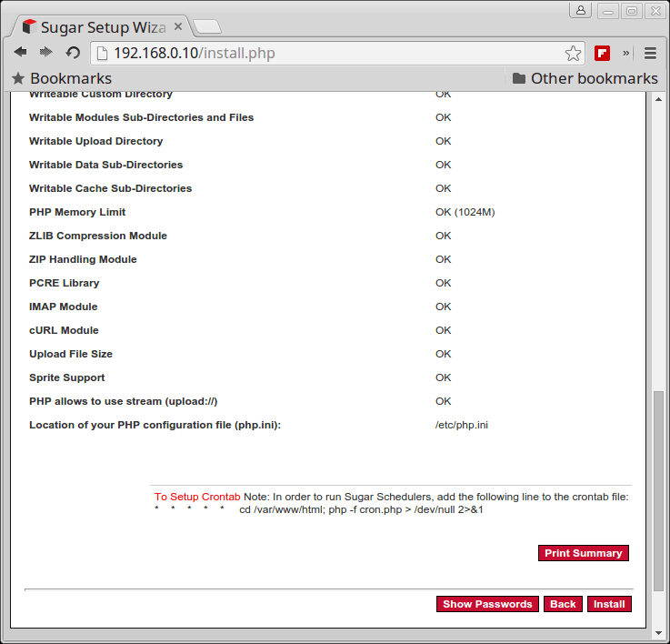Click the 'Writable Cache Sub-Directories' label
The width and height of the screenshot is (670, 644).
[110, 188]
